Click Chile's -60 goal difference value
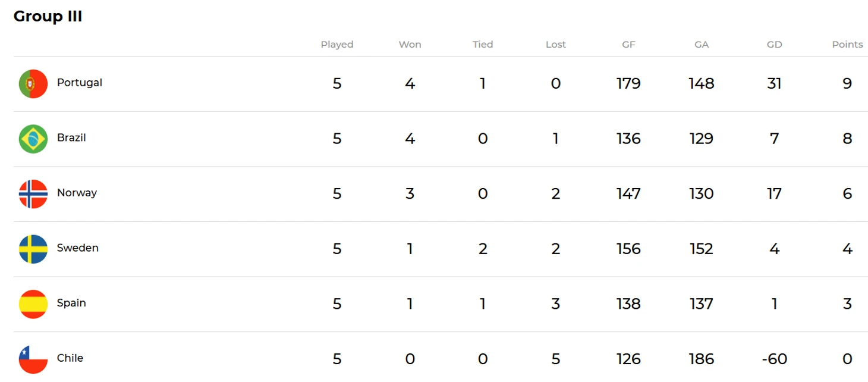Screen dimensions: 868x382 coord(774,359)
